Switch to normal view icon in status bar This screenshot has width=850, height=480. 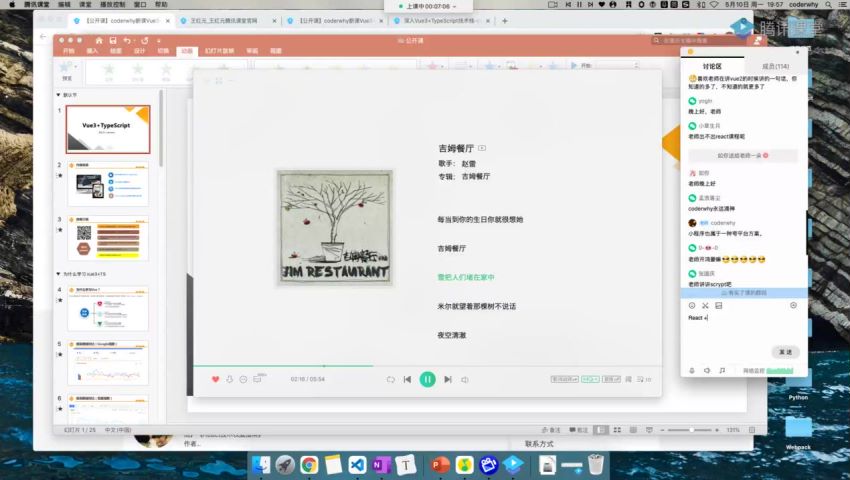tap(601, 430)
